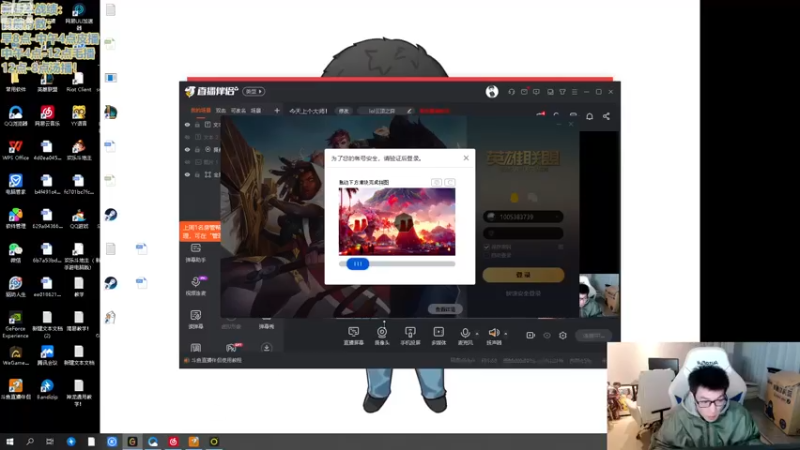Edit the stream title with pencil icon

(x=409, y=111)
